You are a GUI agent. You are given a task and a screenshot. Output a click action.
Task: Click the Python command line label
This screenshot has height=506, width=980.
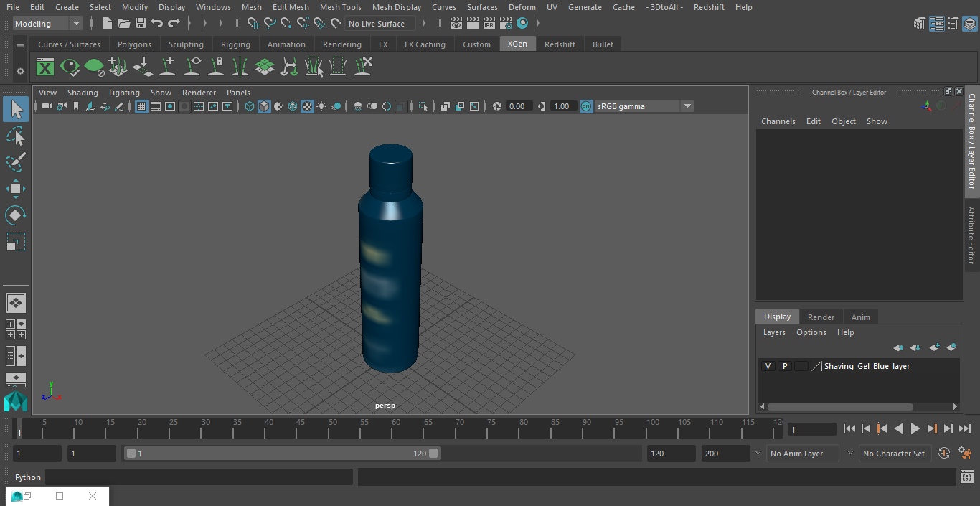click(x=28, y=477)
